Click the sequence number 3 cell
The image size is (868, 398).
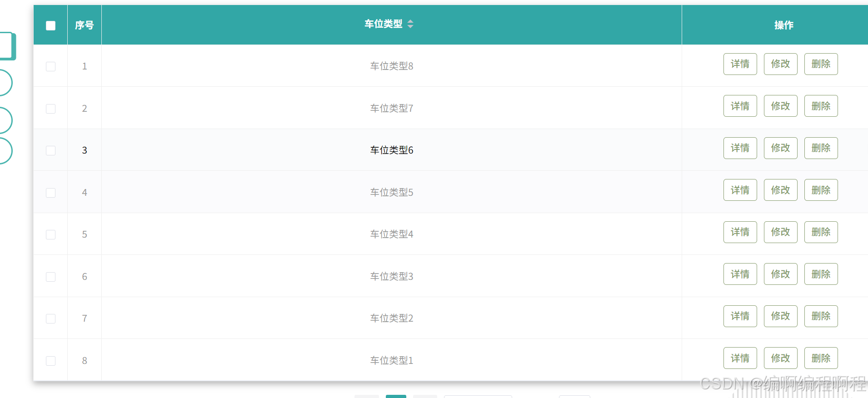pyautogui.click(x=85, y=150)
